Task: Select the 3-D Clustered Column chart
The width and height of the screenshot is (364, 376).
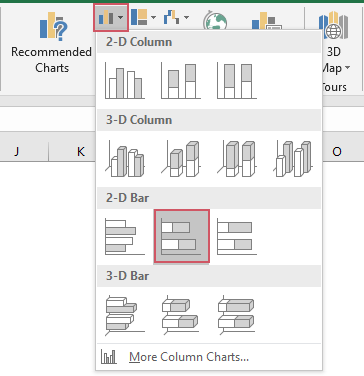Action: pyautogui.click(x=125, y=158)
